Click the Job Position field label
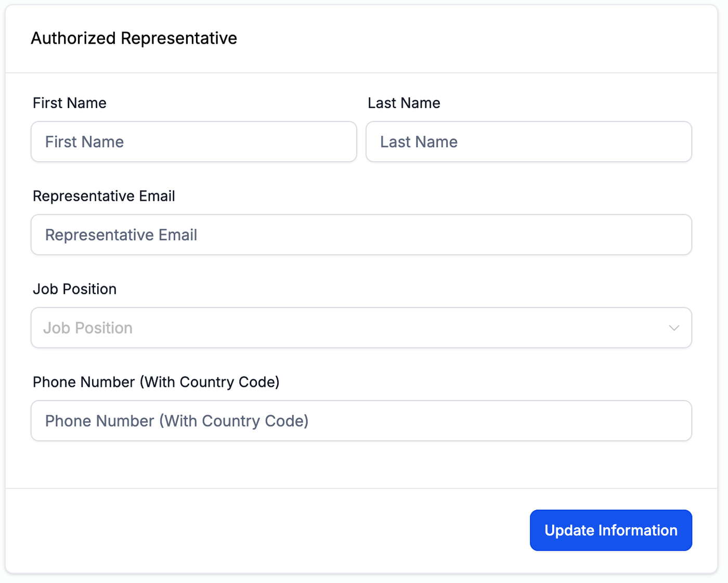Screen dimensions: 728x583 75,289
